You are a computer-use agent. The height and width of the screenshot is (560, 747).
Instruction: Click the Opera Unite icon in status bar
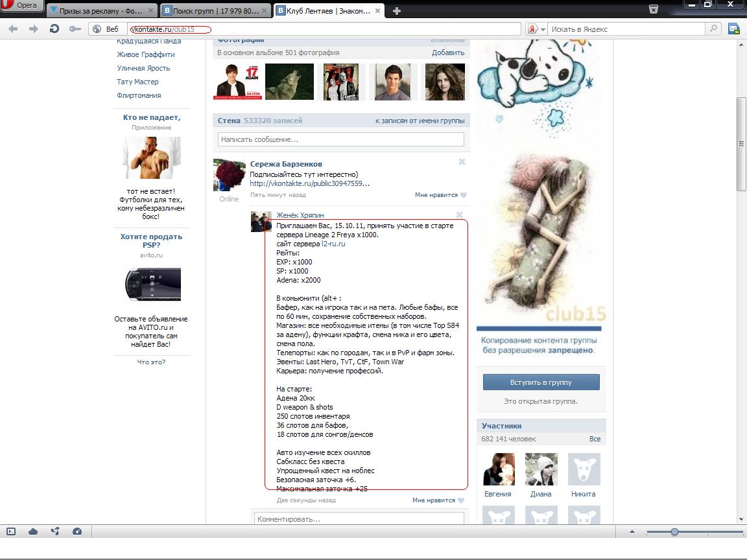[54, 531]
